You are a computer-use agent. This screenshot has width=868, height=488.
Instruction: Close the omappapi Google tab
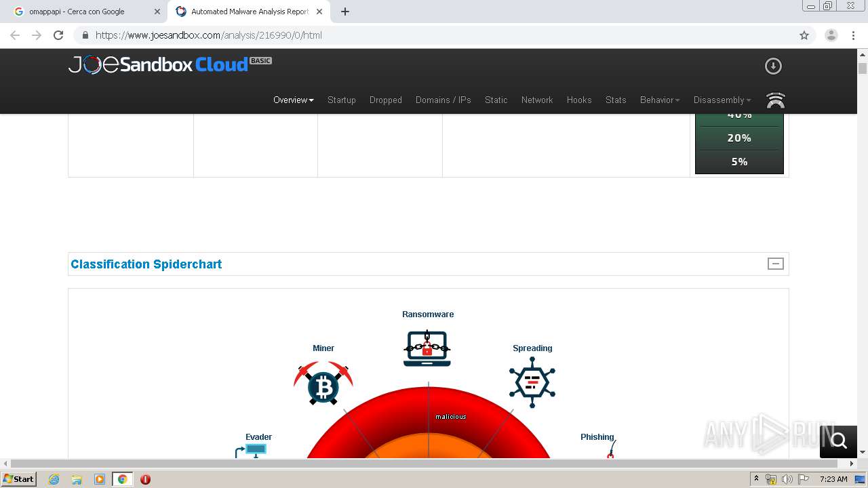[x=157, y=12]
